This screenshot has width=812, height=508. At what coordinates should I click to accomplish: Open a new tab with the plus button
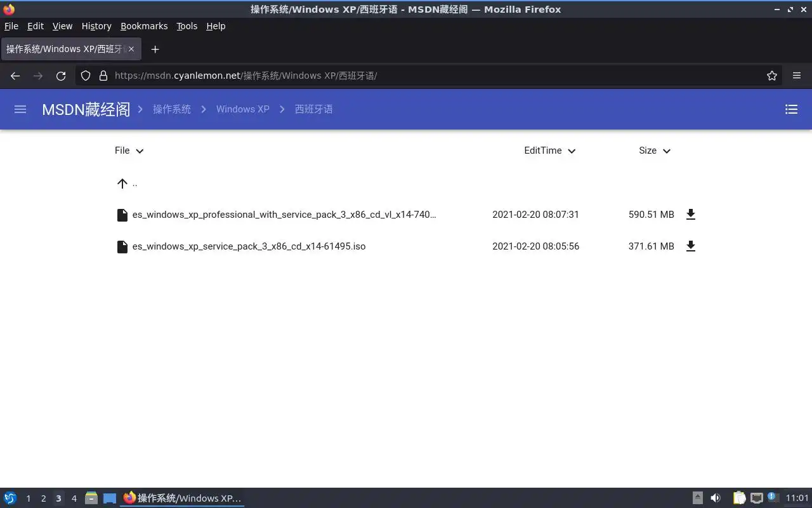click(155, 49)
